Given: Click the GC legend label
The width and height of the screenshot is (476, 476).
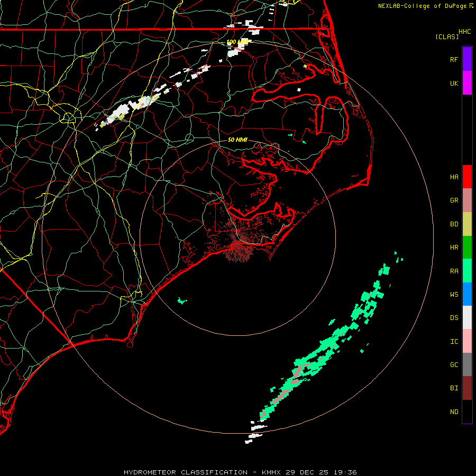Looking at the screenshot, I should click(454, 365).
